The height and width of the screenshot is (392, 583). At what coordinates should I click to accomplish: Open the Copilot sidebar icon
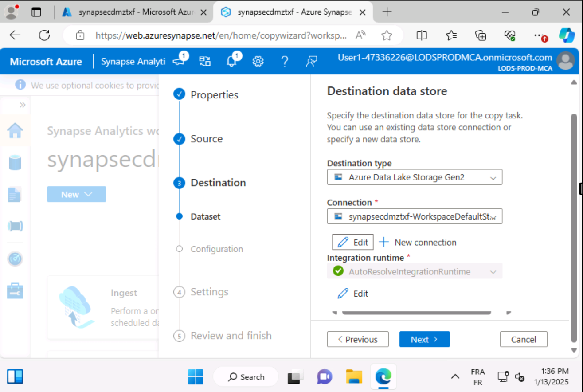(567, 35)
